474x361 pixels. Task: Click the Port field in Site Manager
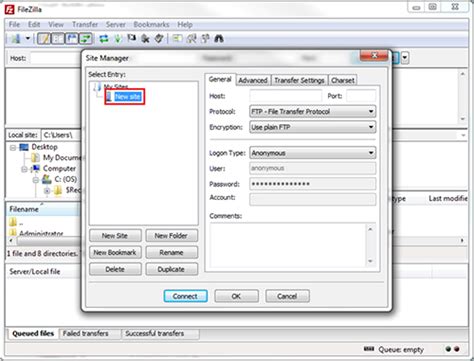pos(361,96)
